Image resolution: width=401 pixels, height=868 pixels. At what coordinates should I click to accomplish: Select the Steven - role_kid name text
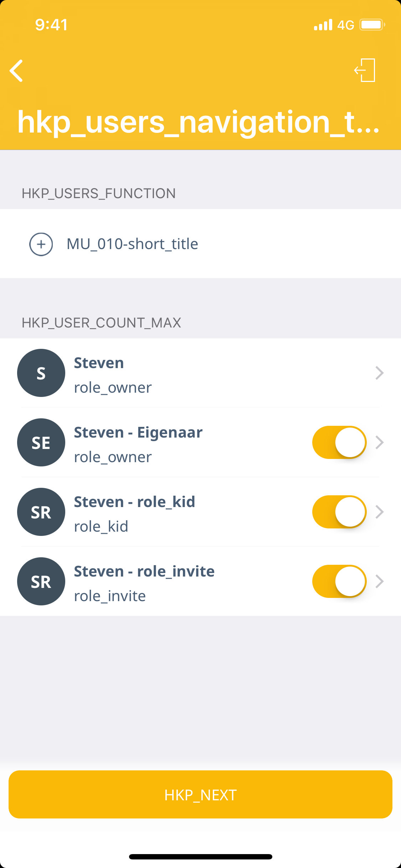click(x=134, y=502)
